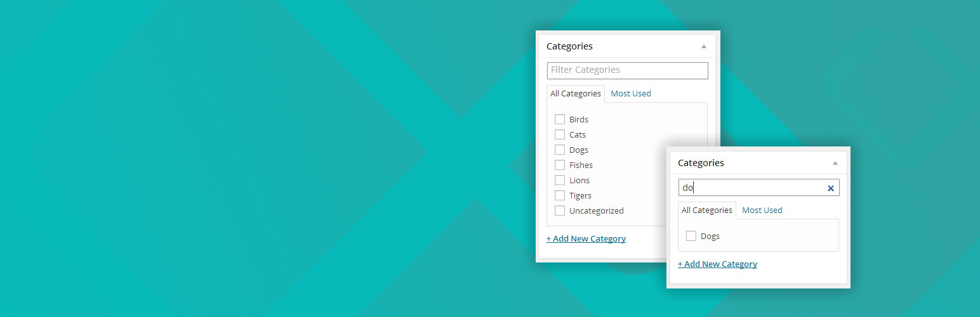Switch to Most Used tab above the Birds list

point(630,93)
